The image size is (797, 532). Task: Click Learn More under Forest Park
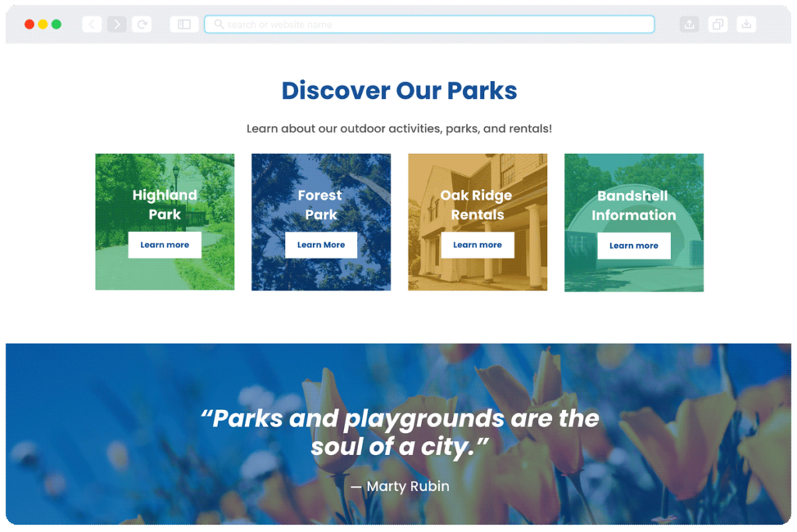pos(321,244)
